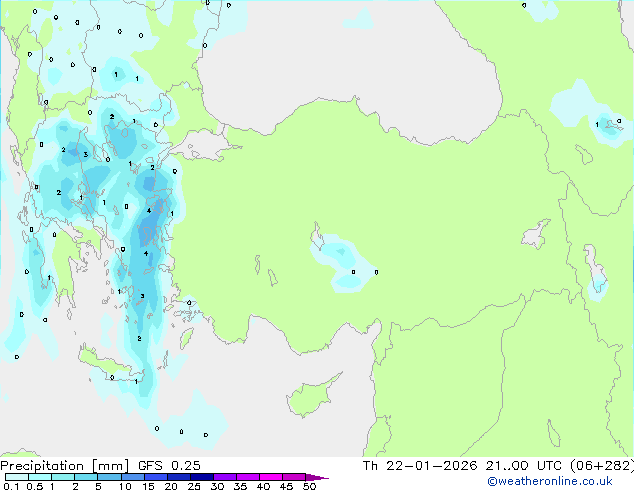Select the 2–5 mm legend swatch
Viewport: 634px width, 490px height.
coord(86,477)
